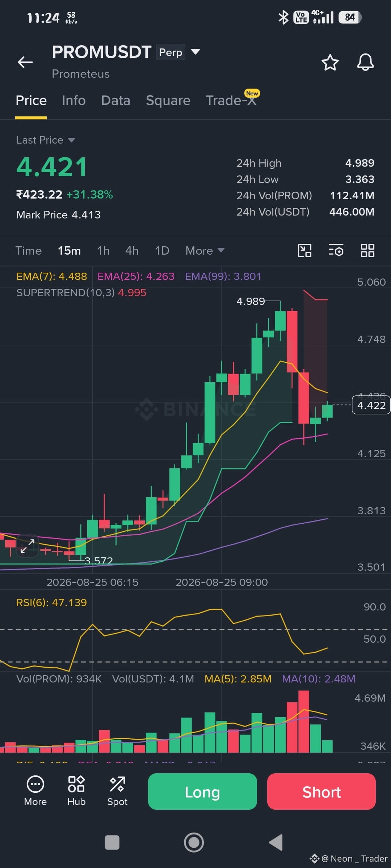Select the 1h chart interval
Viewport: 391px width, 868px height.
pos(103,251)
